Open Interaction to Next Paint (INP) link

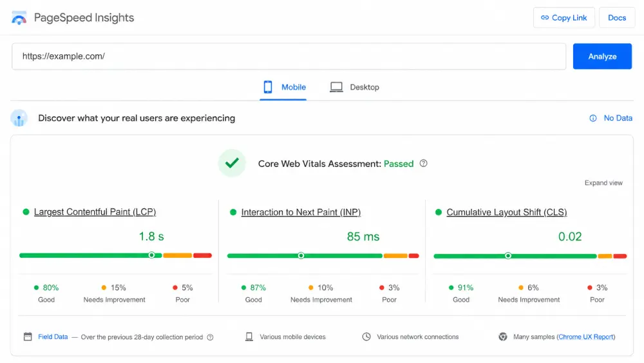[x=301, y=212]
